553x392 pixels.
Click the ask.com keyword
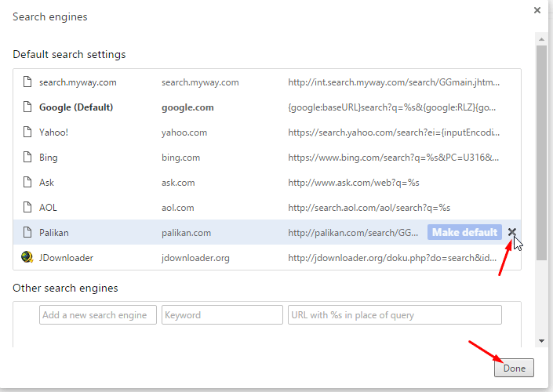(178, 183)
